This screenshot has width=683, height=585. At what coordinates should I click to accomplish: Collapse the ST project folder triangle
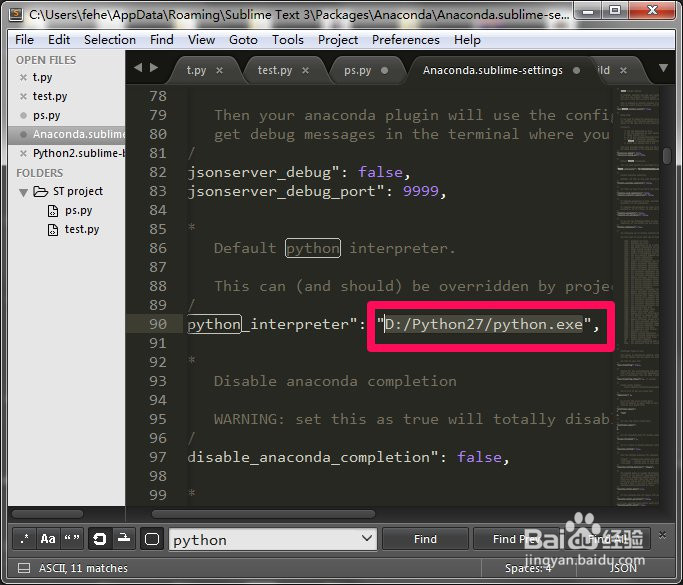tap(24, 192)
